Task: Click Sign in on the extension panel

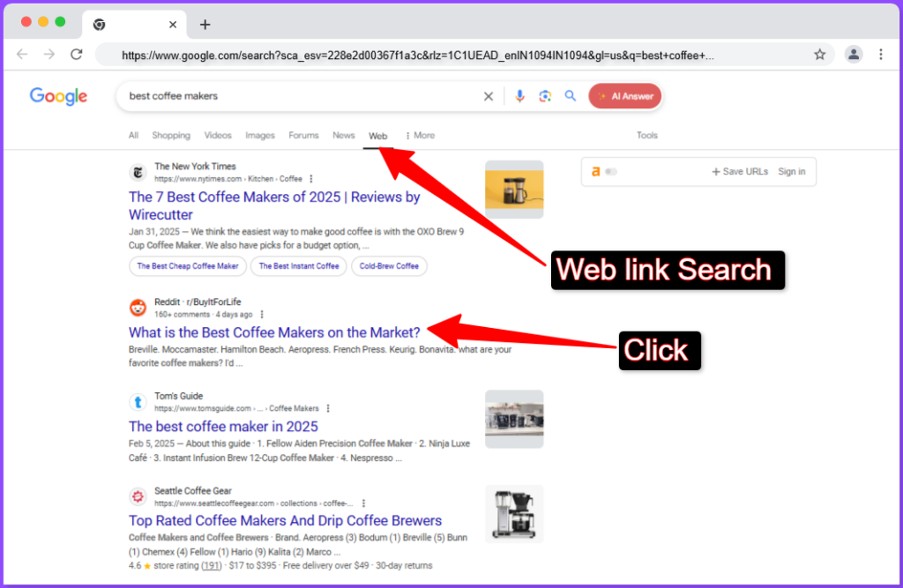Action: [792, 172]
